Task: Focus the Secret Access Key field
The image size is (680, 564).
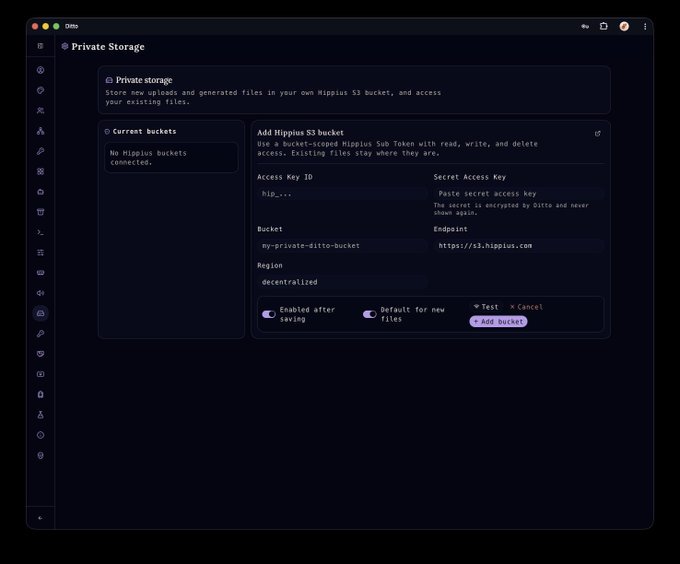Action: (x=518, y=194)
